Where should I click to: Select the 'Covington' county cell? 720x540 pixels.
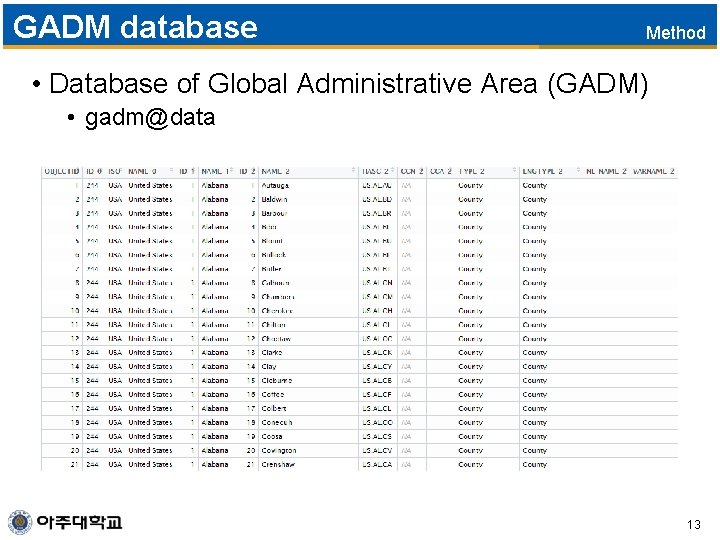click(x=279, y=450)
